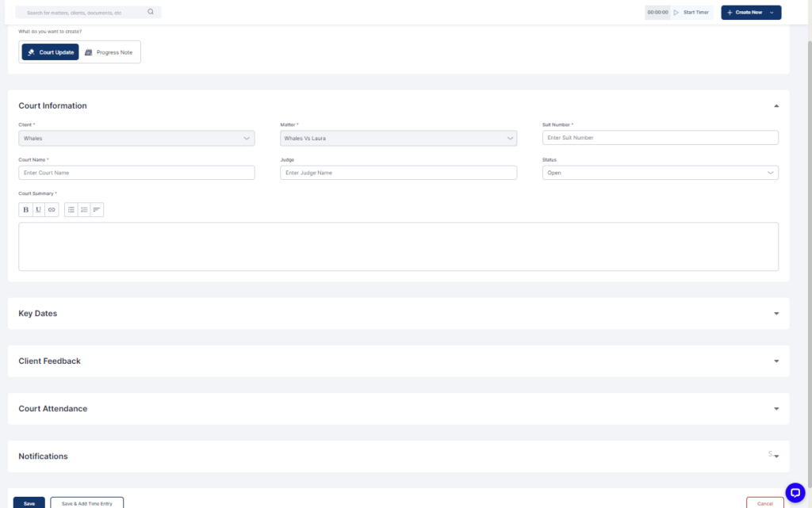The width and height of the screenshot is (812, 508).
Task: Apply bold formatting in Court Summary
Action: [x=25, y=210]
